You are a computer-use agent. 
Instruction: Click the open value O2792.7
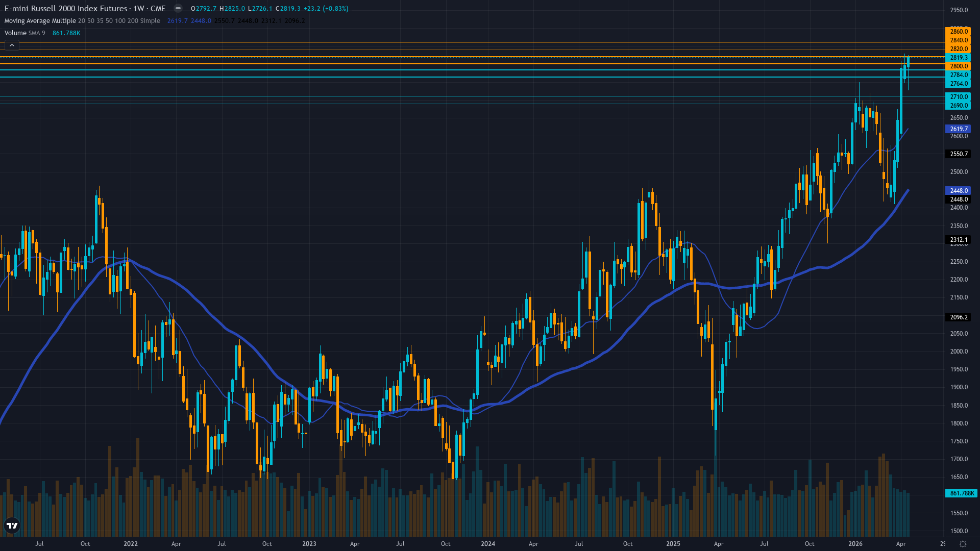[x=204, y=8]
